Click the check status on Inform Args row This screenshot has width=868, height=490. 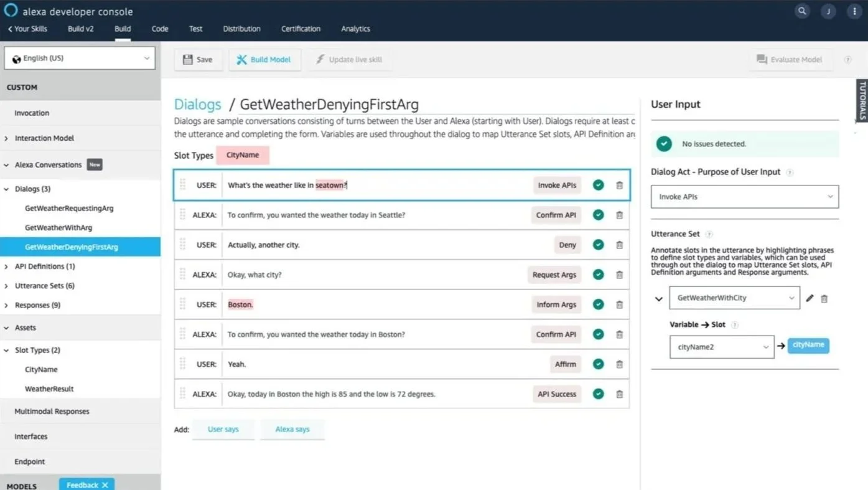point(599,304)
